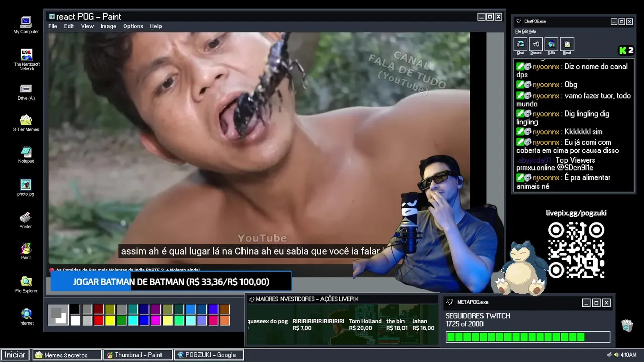This screenshot has height=362, width=644.
Task: Click the 4:10AM taskbar clock
Action: click(x=629, y=355)
